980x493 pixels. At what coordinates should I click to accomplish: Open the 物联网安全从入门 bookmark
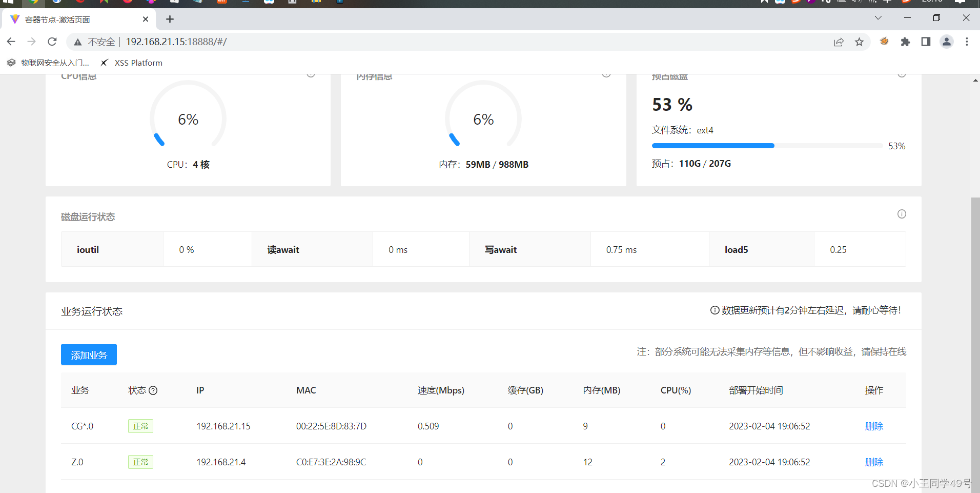tap(48, 63)
